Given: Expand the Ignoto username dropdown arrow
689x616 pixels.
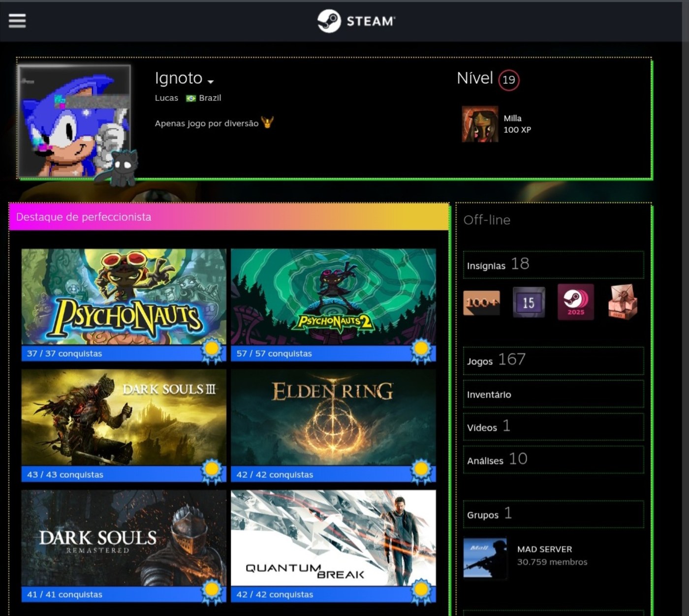Looking at the screenshot, I should pyautogui.click(x=211, y=82).
